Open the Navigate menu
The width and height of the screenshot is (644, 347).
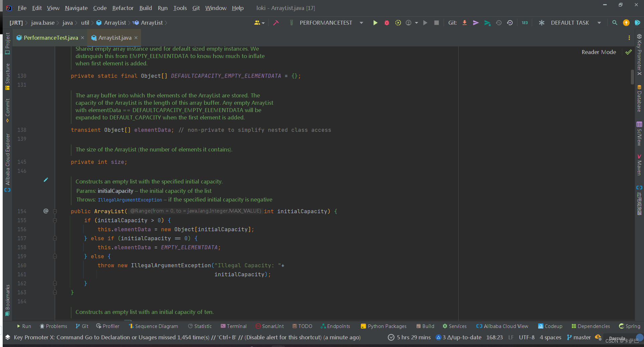click(76, 8)
